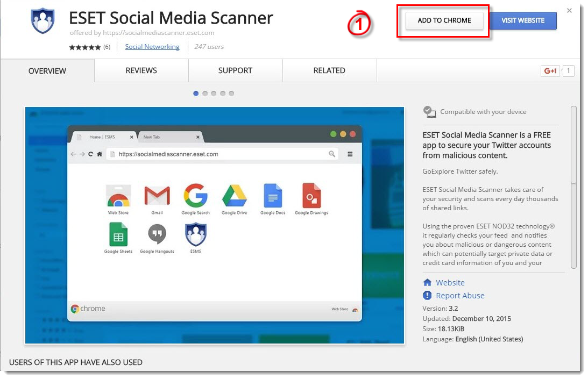Click the home icon beside Website
Image resolution: width=588 pixels, height=379 pixels.
pyautogui.click(x=427, y=282)
